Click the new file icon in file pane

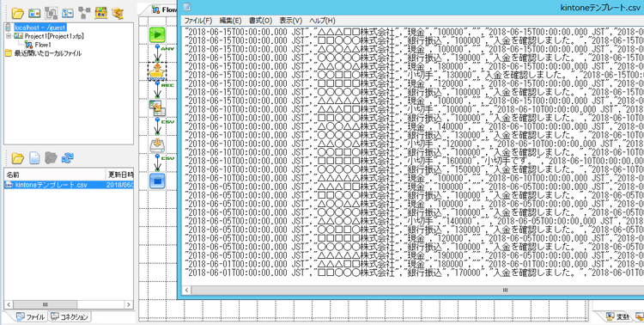(34, 158)
